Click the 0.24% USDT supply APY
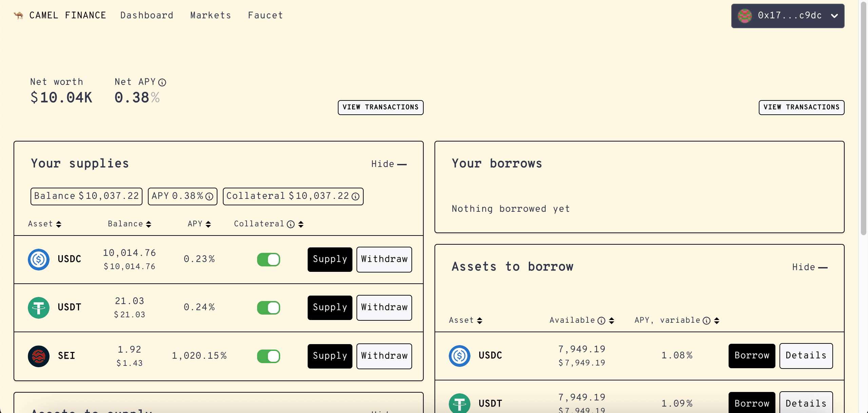 [199, 307]
